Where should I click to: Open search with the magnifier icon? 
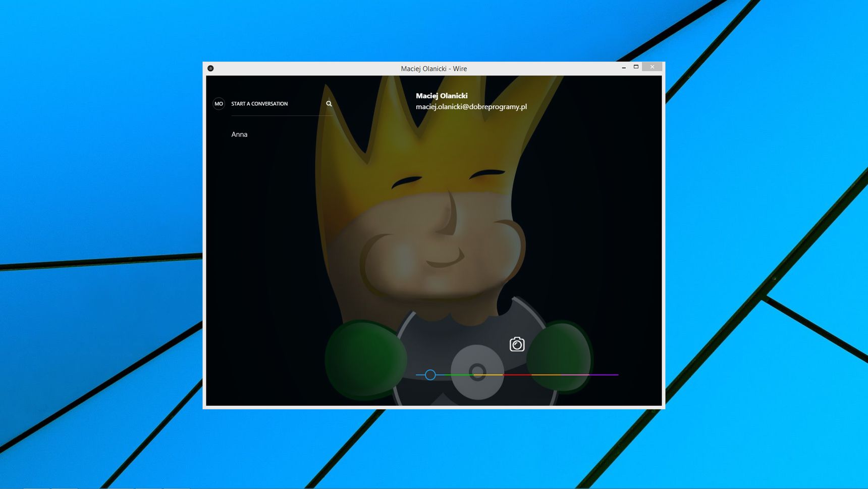pos(329,104)
